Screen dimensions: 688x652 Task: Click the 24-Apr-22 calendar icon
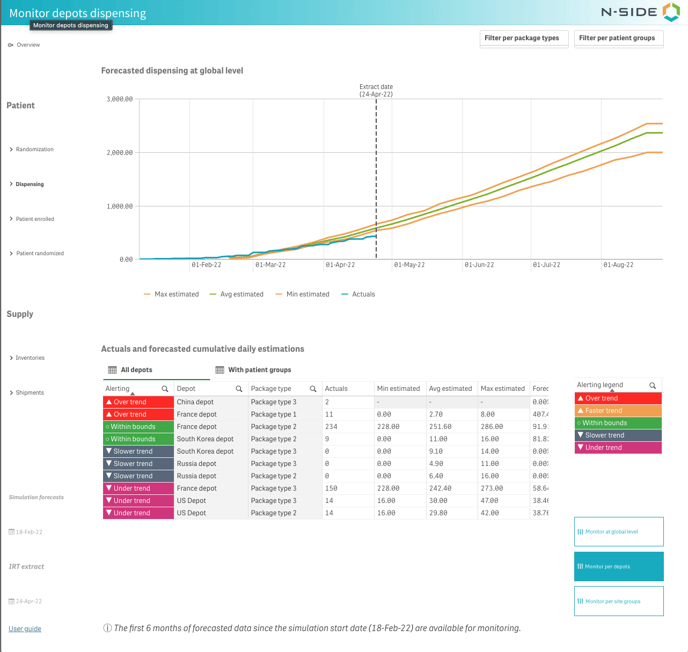coord(11,601)
